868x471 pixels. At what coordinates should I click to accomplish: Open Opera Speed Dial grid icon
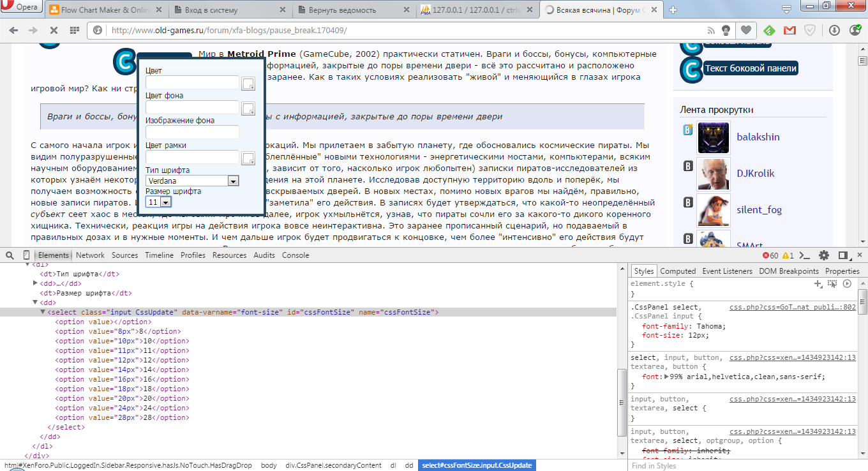(x=75, y=30)
